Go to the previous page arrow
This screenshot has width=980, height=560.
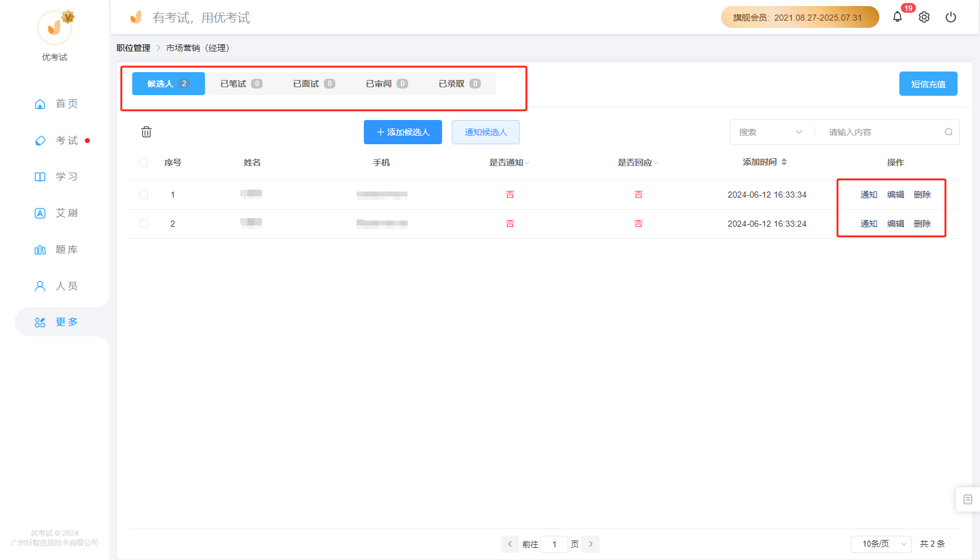[510, 544]
